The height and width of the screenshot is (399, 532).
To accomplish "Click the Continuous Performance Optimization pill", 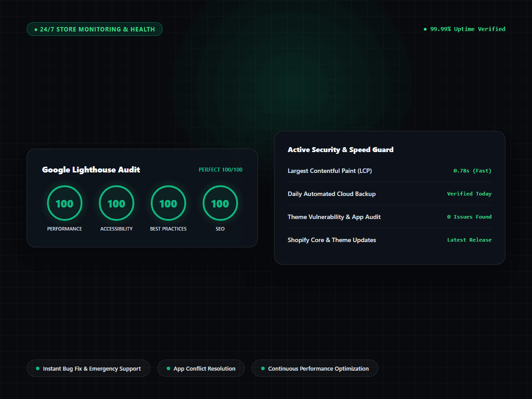I will tap(315, 368).
